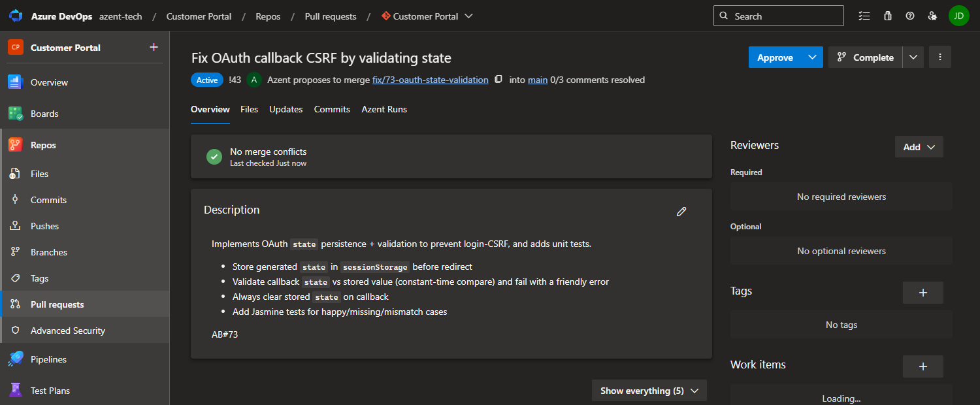Click the No tags text

click(x=841, y=325)
